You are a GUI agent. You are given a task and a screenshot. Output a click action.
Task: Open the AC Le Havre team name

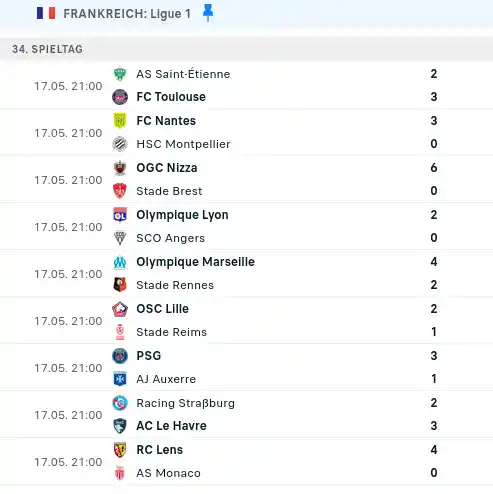coord(172,426)
